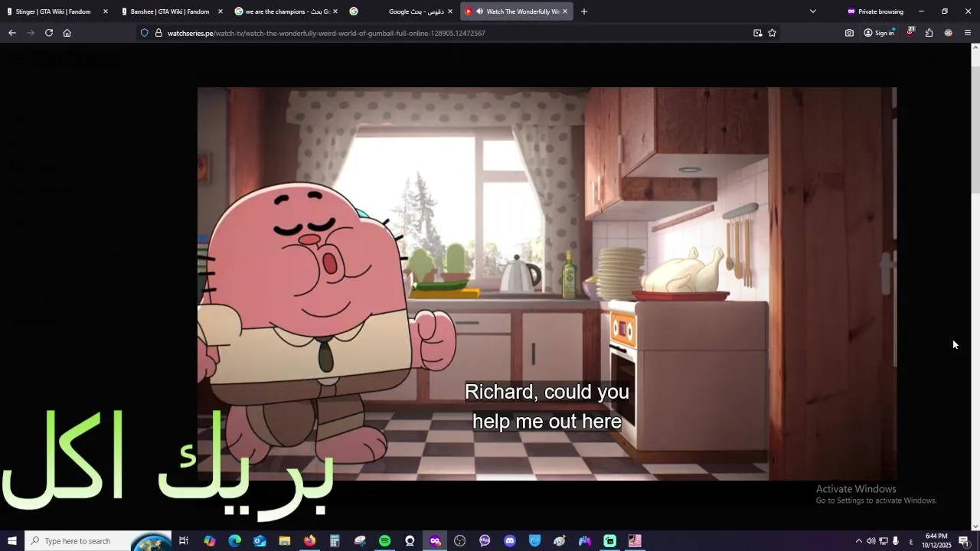
Task: Take a screenshot with camera icon
Action: click(849, 33)
